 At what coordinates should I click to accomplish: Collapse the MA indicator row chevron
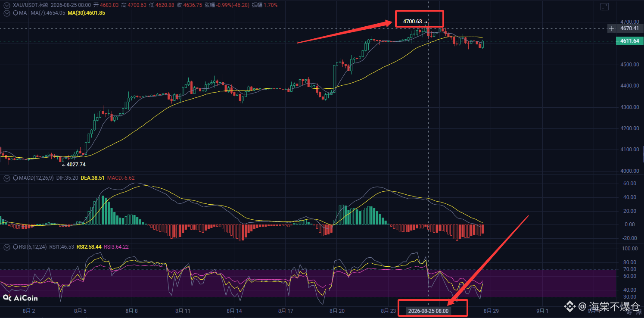pos(6,13)
